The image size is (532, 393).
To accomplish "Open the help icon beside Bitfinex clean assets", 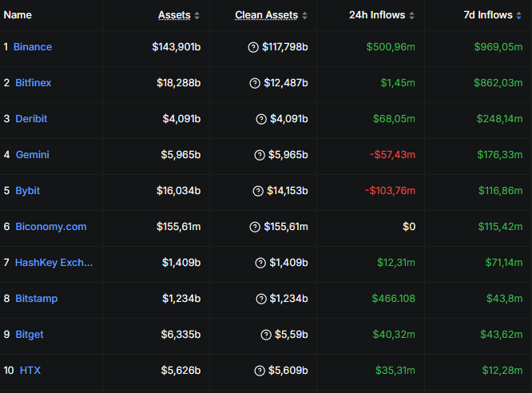I will tap(255, 83).
